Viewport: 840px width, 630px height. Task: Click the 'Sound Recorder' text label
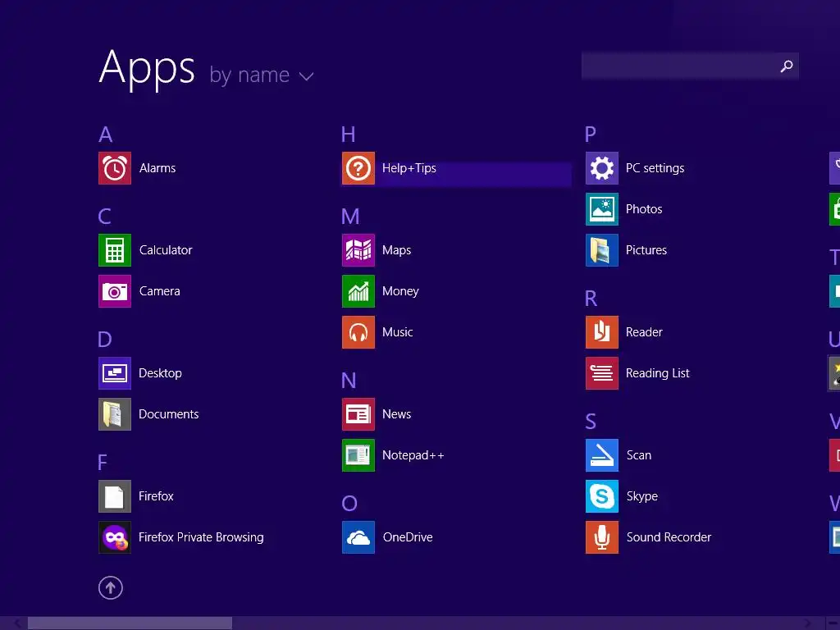[669, 537]
